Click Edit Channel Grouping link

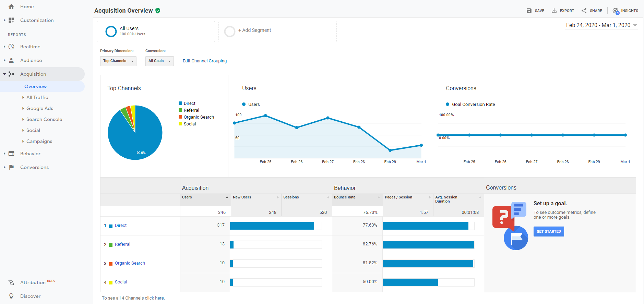[205, 61]
